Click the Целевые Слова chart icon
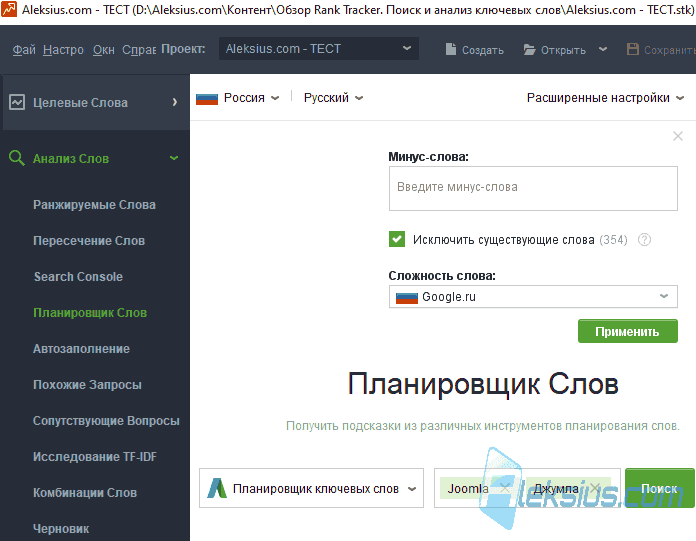696x541 pixels. point(17,102)
